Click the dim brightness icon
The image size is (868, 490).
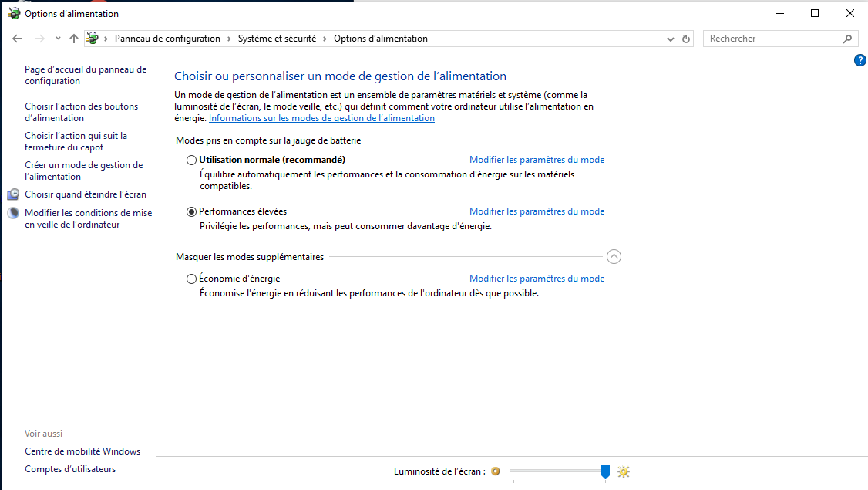point(496,471)
